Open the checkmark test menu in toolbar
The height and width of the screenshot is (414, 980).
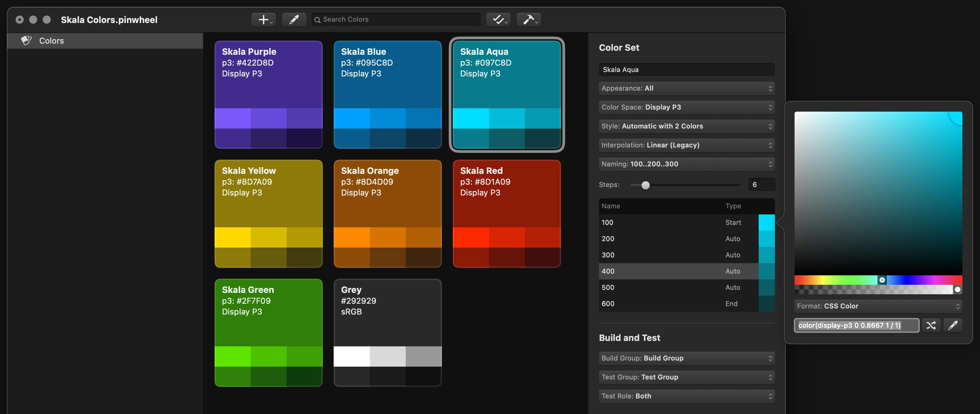[x=498, y=19]
